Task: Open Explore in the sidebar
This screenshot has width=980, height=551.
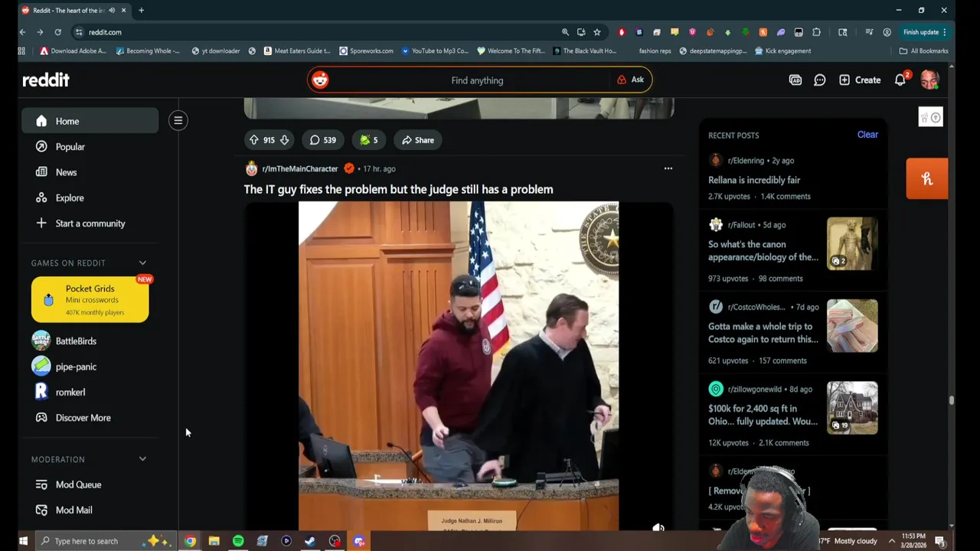Action: coord(90,197)
